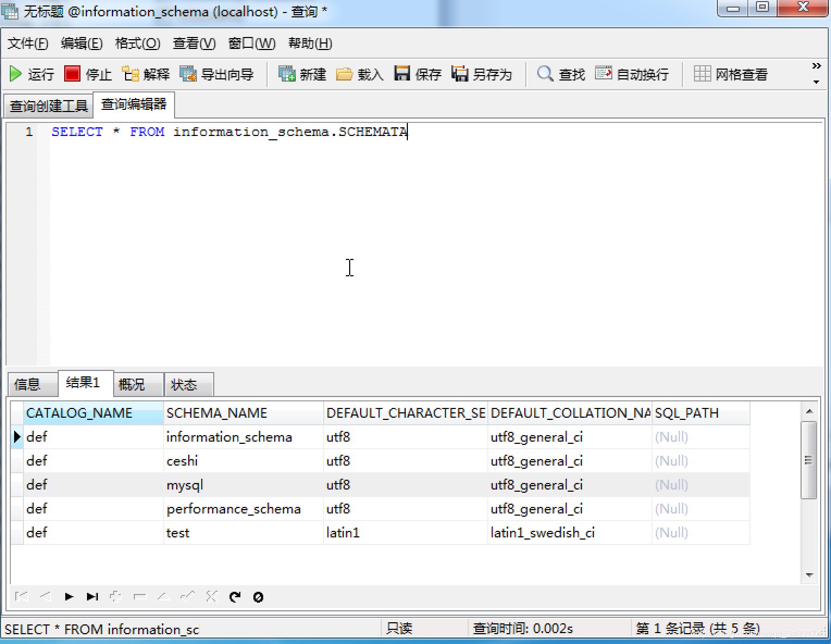831x644 pixels.
Task: Save the query with the floppy icon
Action: coord(402,73)
